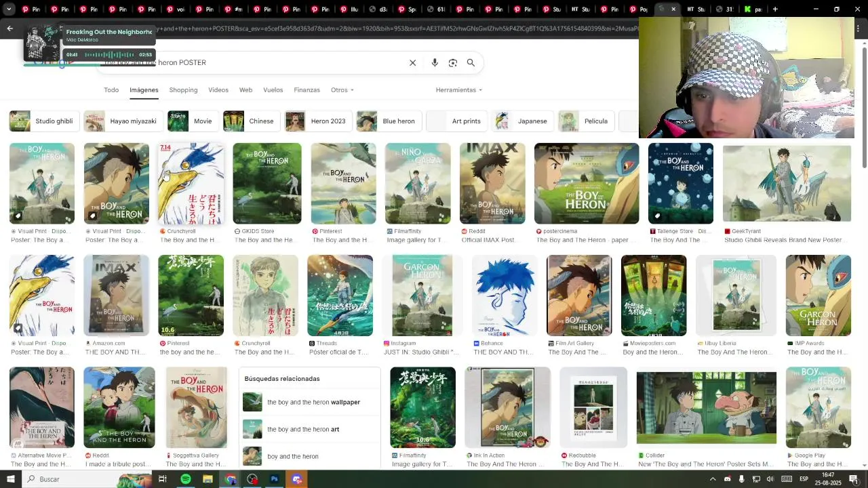Open the microphone tray icon

741,479
